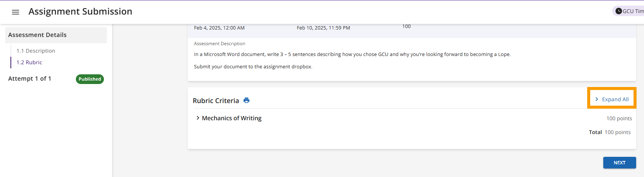Click the 100 points value for Mechanics
The image size is (644, 177).
tap(619, 118)
